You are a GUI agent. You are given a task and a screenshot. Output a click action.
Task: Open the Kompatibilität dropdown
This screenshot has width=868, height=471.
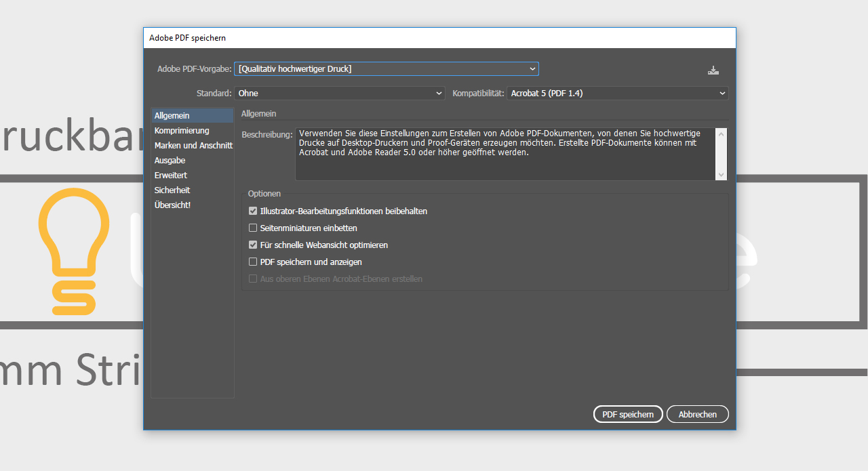[617, 94]
